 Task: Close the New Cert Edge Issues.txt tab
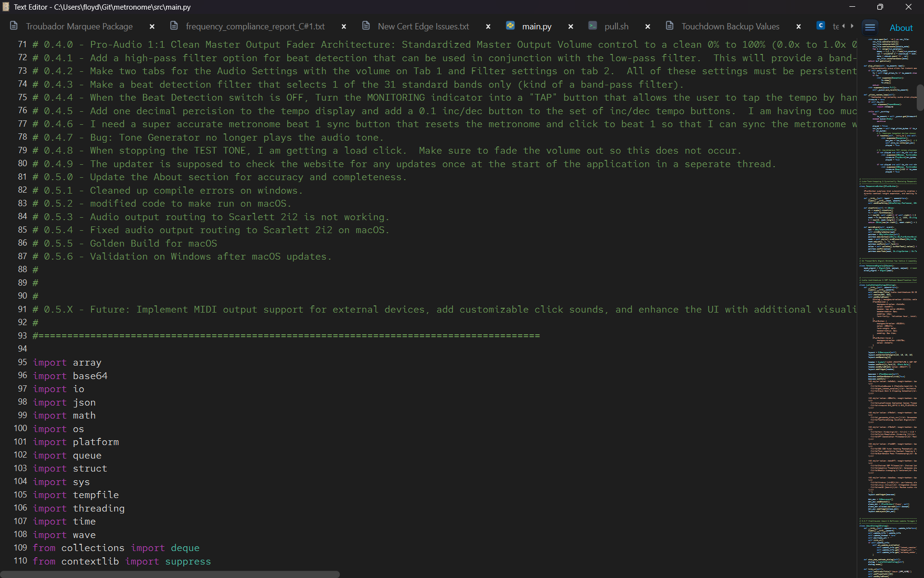(x=488, y=26)
